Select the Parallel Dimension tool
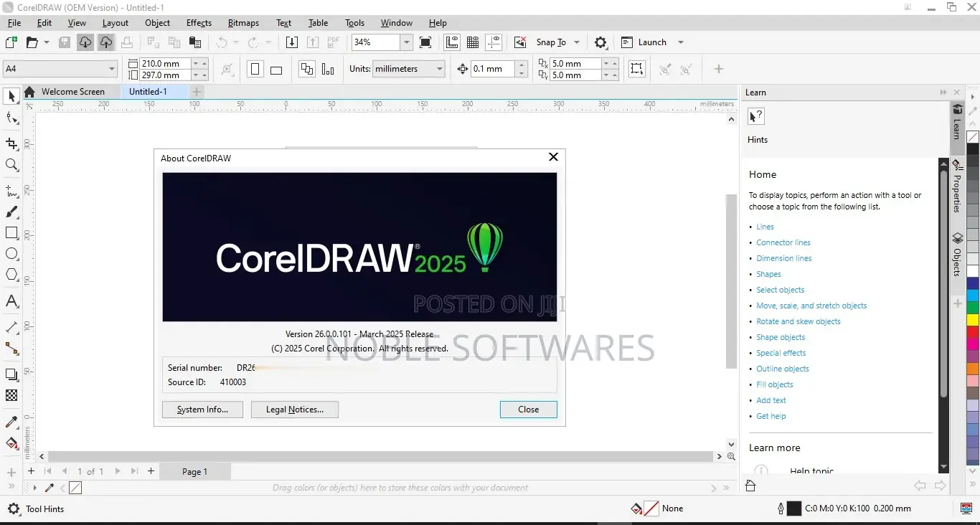 pyautogui.click(x=11, y=327)
